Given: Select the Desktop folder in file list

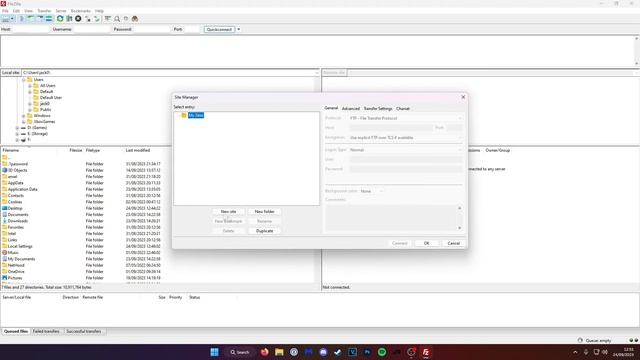Looking at the screenshot, I should click(15, 208).
